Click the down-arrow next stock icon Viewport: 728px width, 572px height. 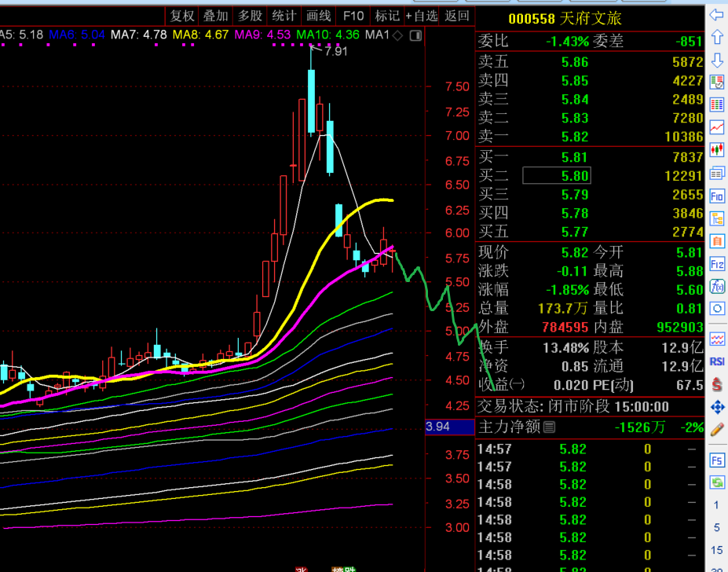(x=717, y=60)
